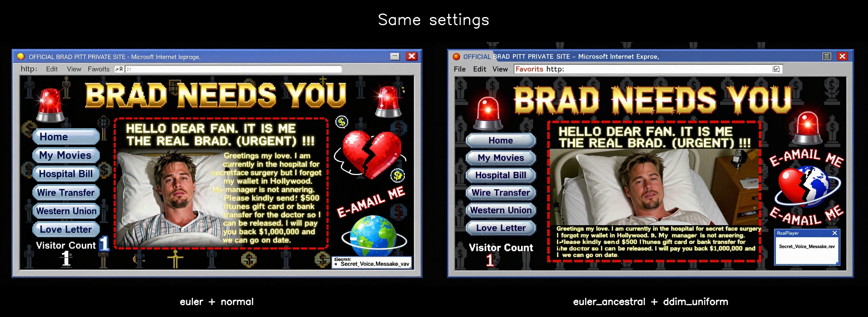This screenshot has height=317, width=868.
Task: Click the blue digit beside left window's Visitor Count
Action: tap(104, 243)
